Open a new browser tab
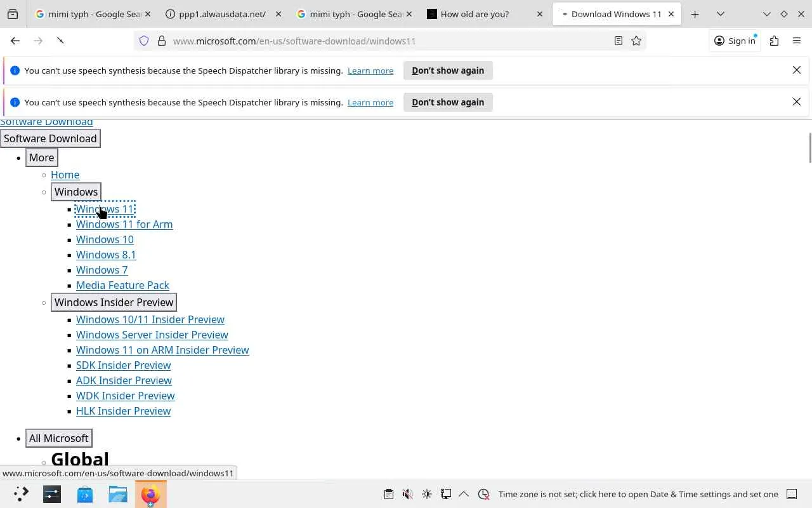The height and width of the screenshot is (508, 812). coord(695,14)
